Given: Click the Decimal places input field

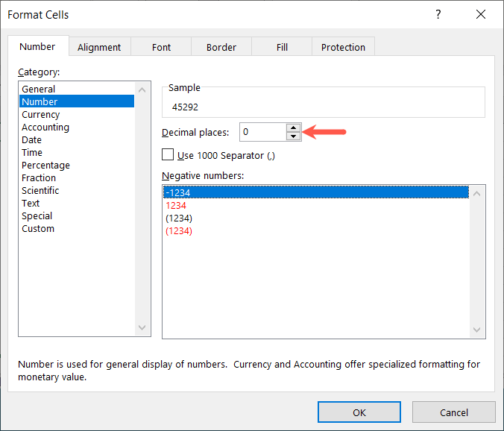Looking at the screenshot, I should click(262, 132).
